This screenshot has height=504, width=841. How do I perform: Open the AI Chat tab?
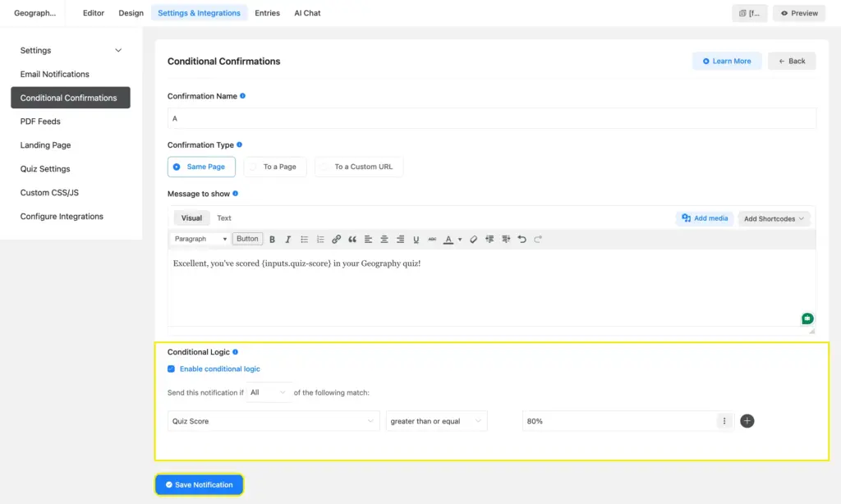pos(307,13)
